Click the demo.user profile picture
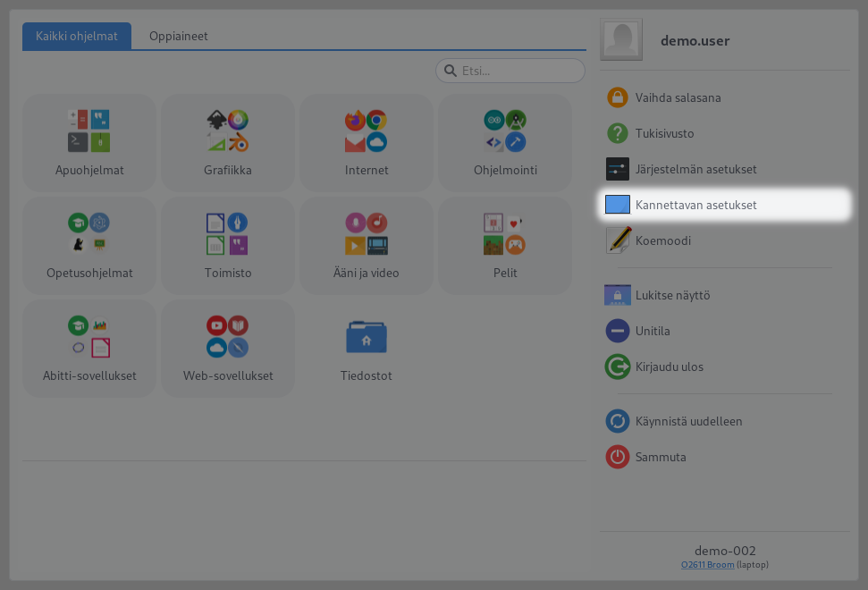Image resolution: width=868 pixels, height=590 pixels. pyautogui.click(x=621, y=39)
